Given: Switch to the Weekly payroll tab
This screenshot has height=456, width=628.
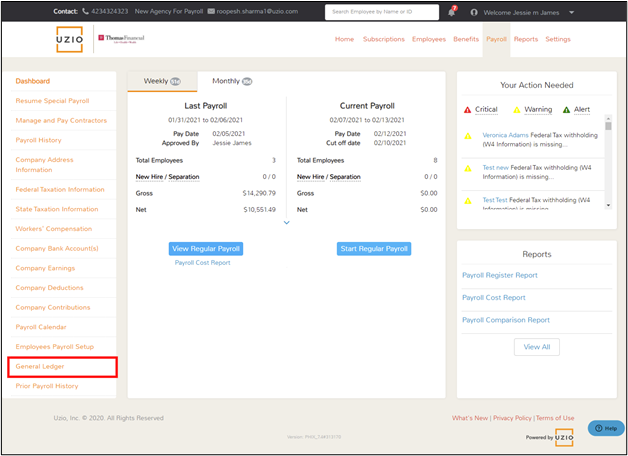Looking at the screenshot, I should coord(162,81).
